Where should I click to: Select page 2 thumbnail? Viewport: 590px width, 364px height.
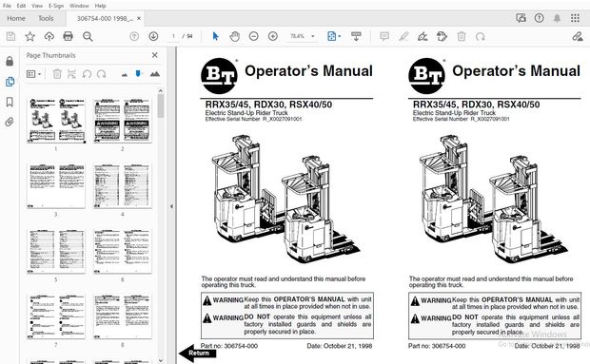point(123,121)
